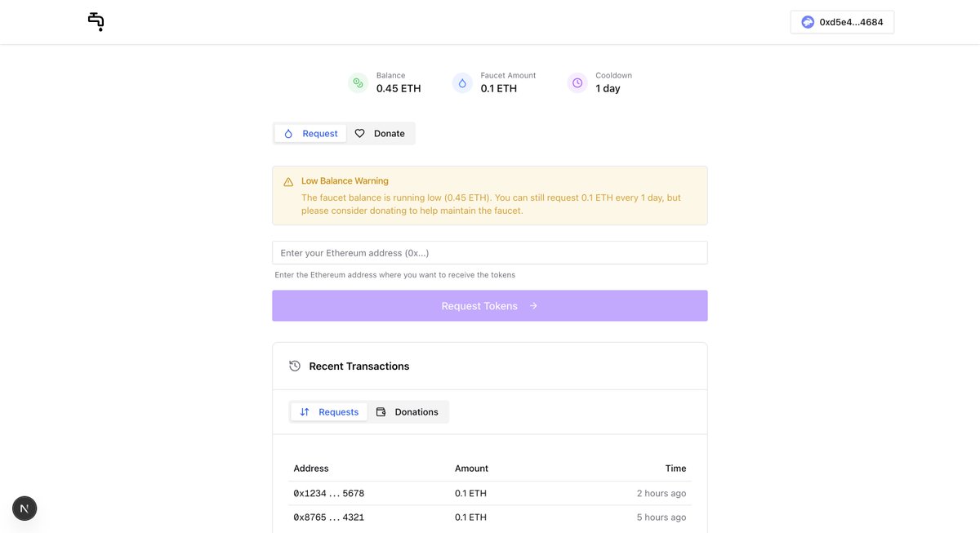
Task: Click the blue Faucet Amount droplet icon
Action: (x=462, y=82)
